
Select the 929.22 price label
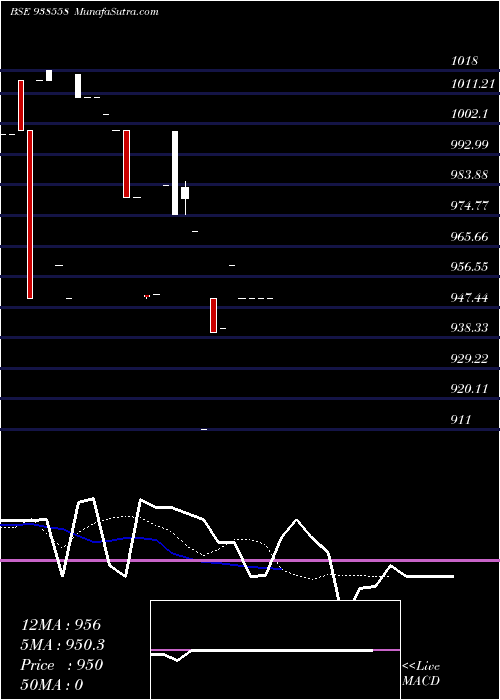coord(469,358)
